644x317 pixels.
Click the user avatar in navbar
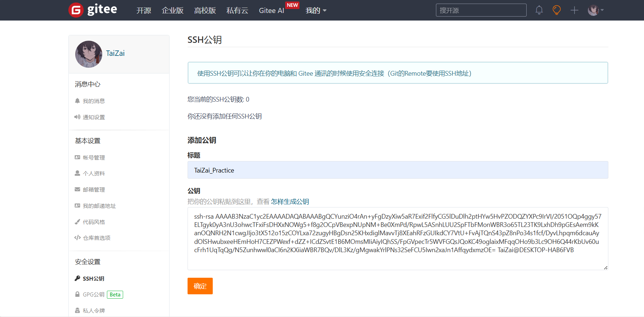coord(593,10)
